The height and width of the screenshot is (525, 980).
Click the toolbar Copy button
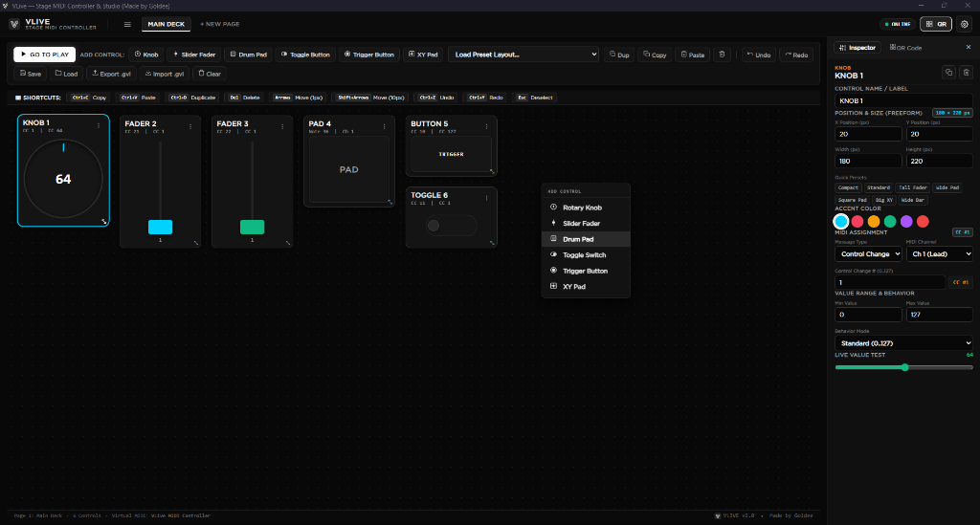(x=655, y=55)
